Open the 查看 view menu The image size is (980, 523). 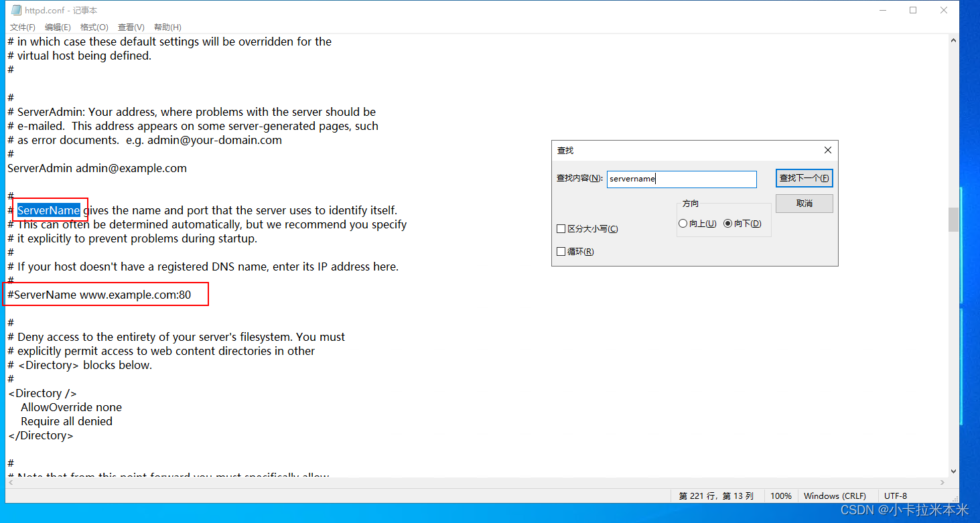click(131, 27)
